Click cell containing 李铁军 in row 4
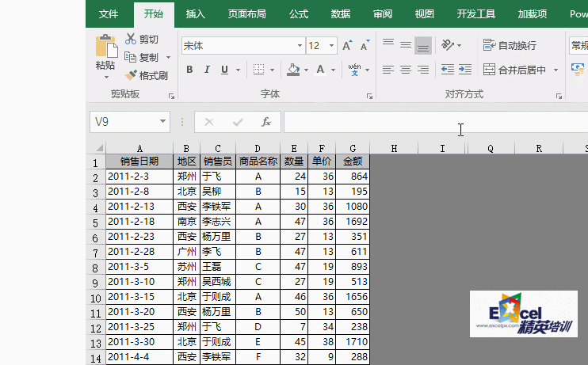The image size is (588, 365). pos(218,207)
